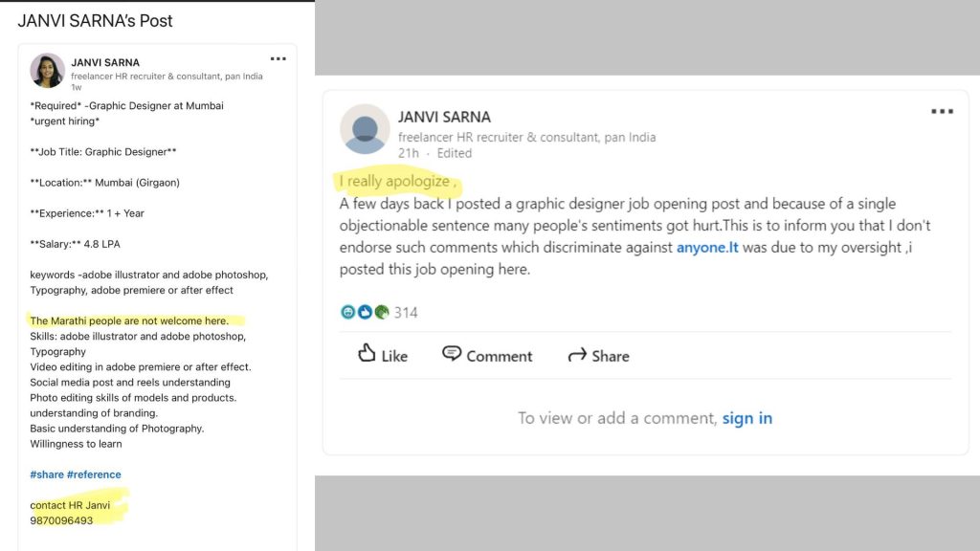Click the 'JANVI SARNA's Post' heading
The image size is (980, 551).
[95, 20]
